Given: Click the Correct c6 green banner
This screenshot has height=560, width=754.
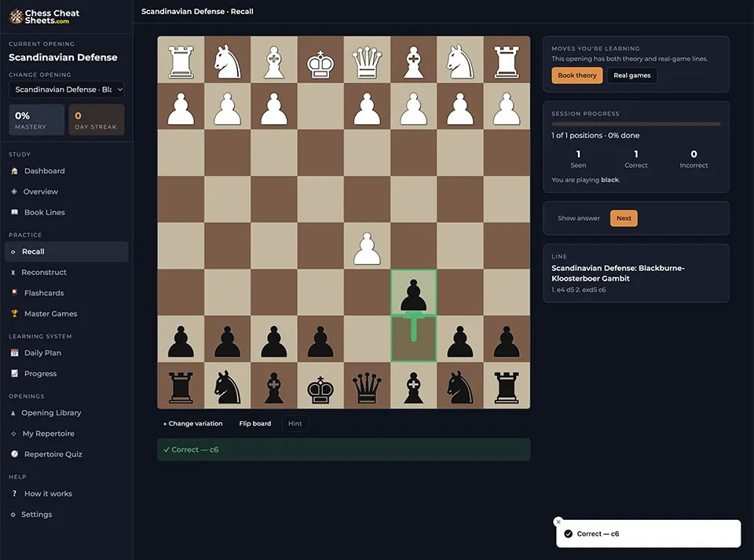Looking at the screenshot, I should pos(344,449).
